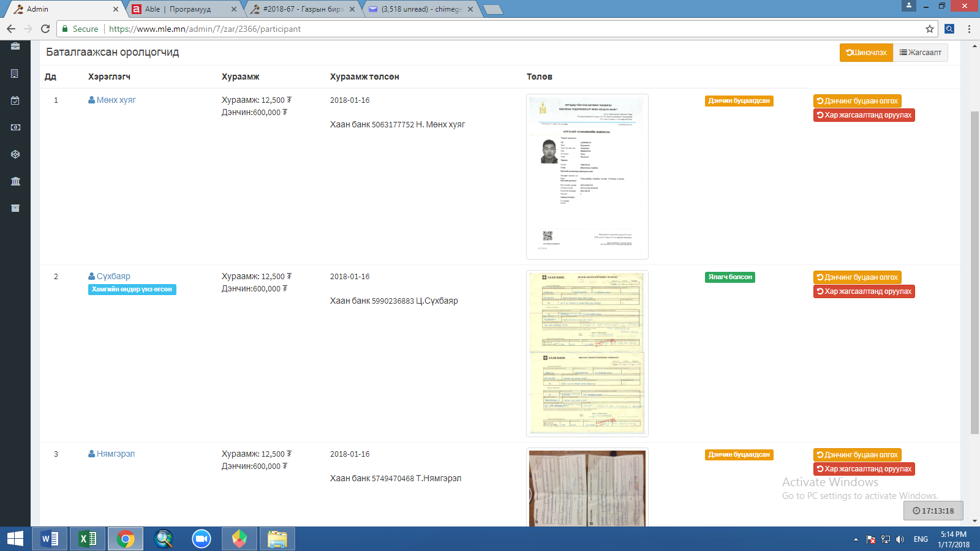The image size is (980, 551).
Task: Click the ENG language indicator
Action: tap(921, 539)
